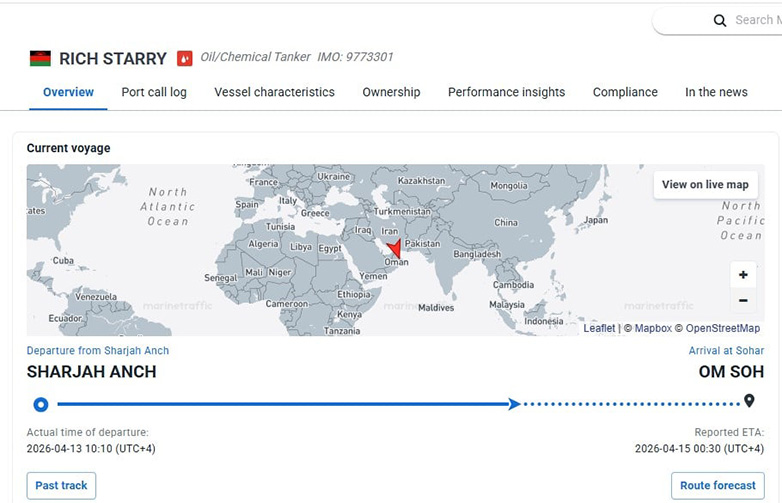The image size is (782, 503).
Task: Open the Route forecast button
Action: 718,486
